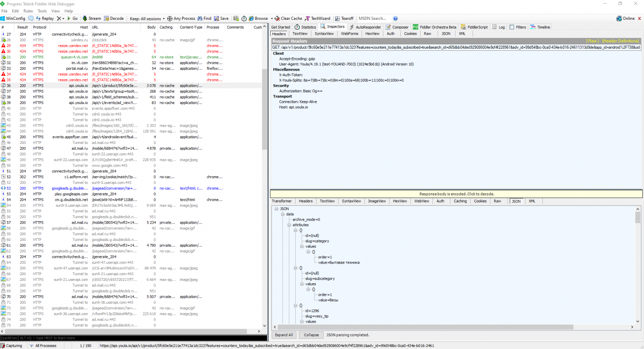
Task: Click 'Response body is encoded' decode bar
Action: 456,194
